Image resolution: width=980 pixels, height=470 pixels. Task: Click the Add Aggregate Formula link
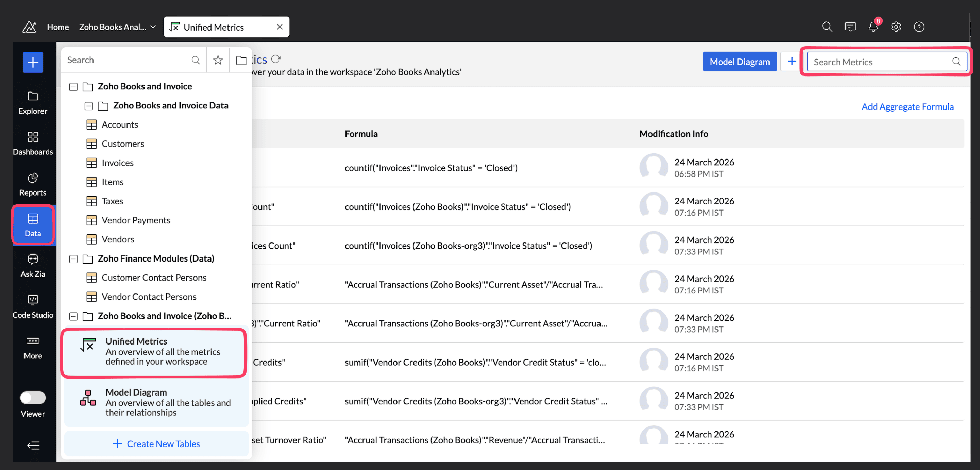click(907, 106)
